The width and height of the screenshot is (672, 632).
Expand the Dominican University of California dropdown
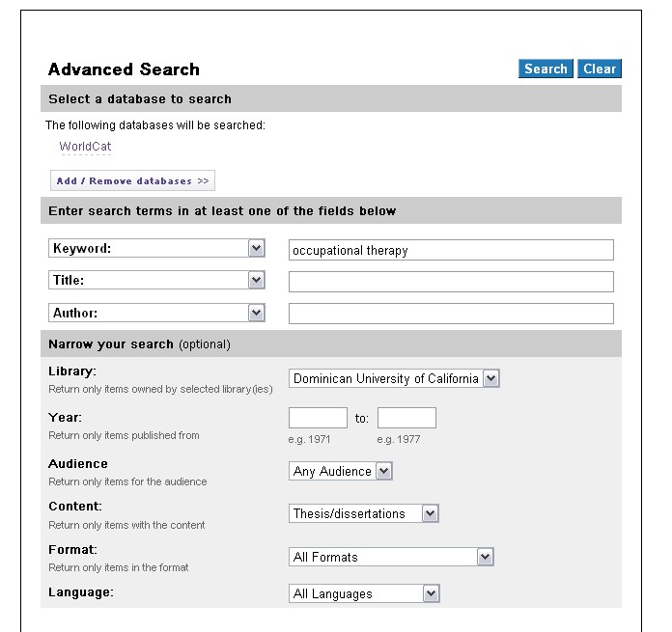[x=394, y=378]
